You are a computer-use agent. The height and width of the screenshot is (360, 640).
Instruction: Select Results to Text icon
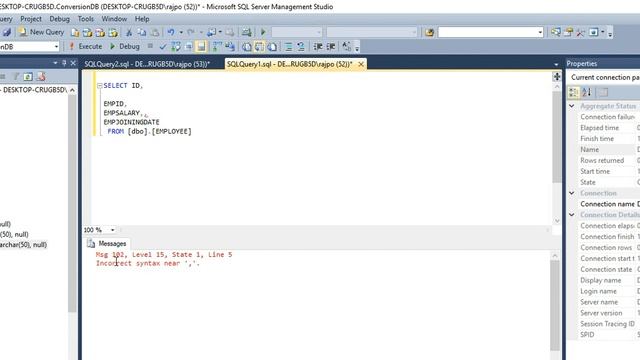click(247, 47)
